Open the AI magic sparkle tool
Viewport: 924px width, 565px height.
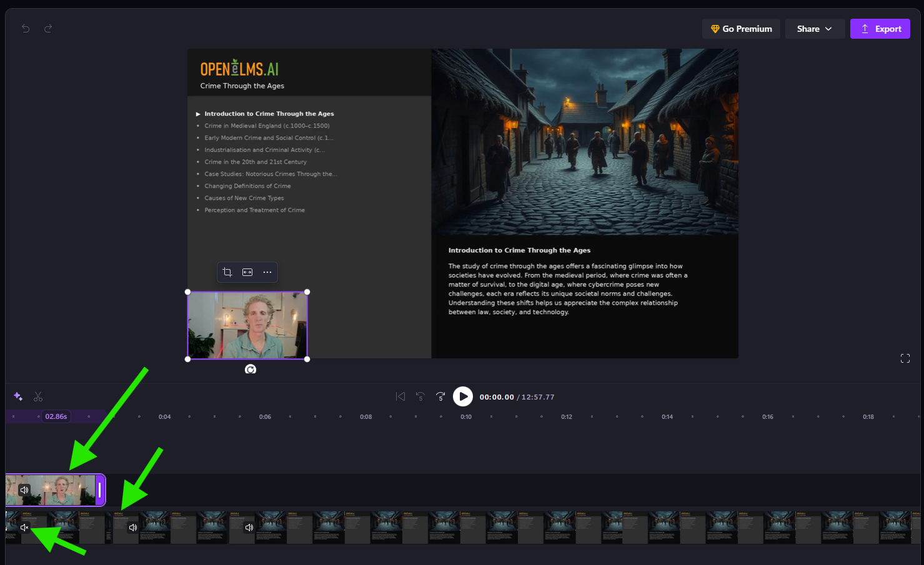click(18, 396)
